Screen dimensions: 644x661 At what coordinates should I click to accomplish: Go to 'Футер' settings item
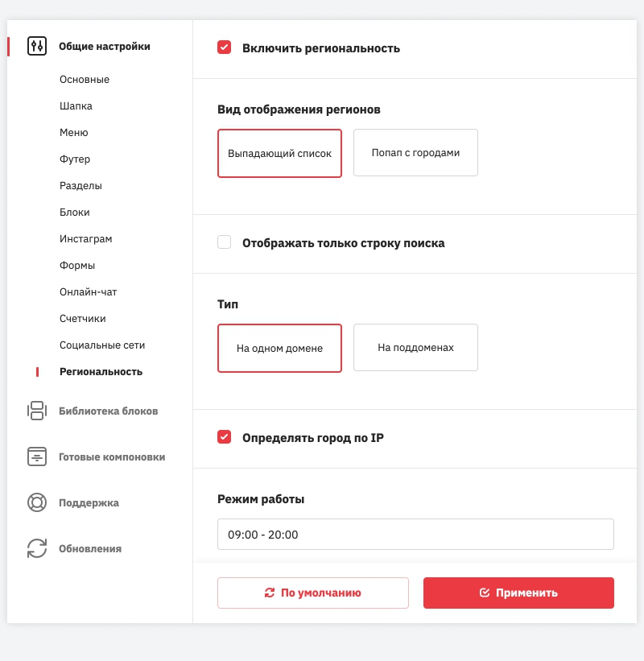tap(75, 159)
